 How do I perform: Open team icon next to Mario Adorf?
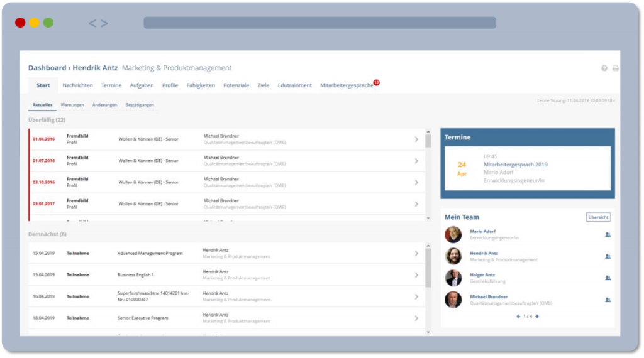[x=608, y=234]
